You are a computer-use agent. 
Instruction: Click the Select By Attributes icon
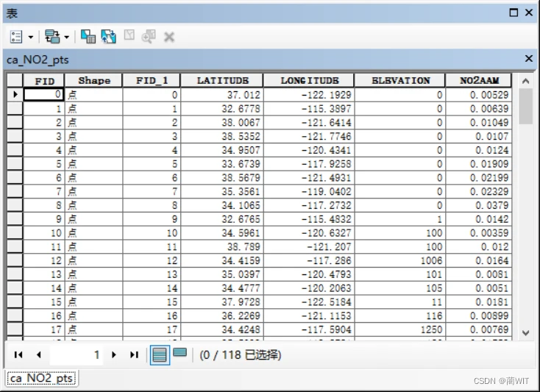click(88, 37)
